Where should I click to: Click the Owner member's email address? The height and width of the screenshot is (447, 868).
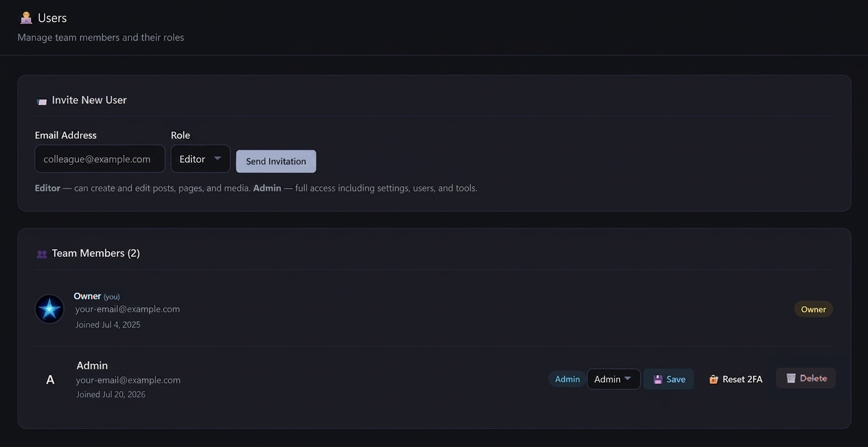coord(128,309)
